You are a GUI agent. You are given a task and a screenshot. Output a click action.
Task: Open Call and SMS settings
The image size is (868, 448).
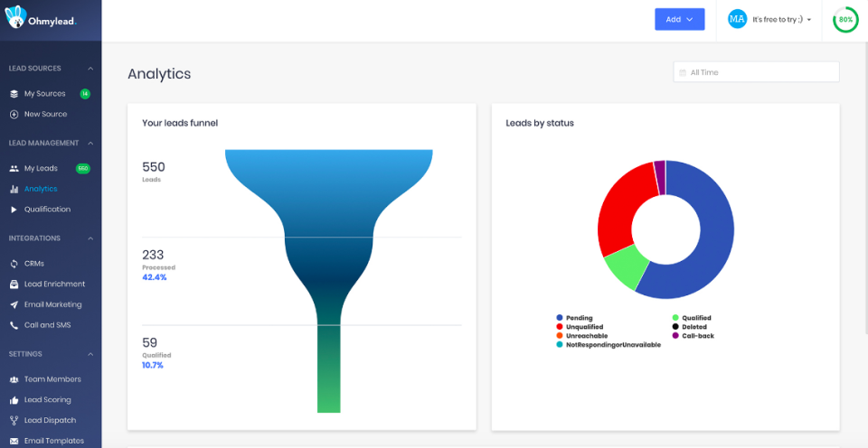(48, 325)
